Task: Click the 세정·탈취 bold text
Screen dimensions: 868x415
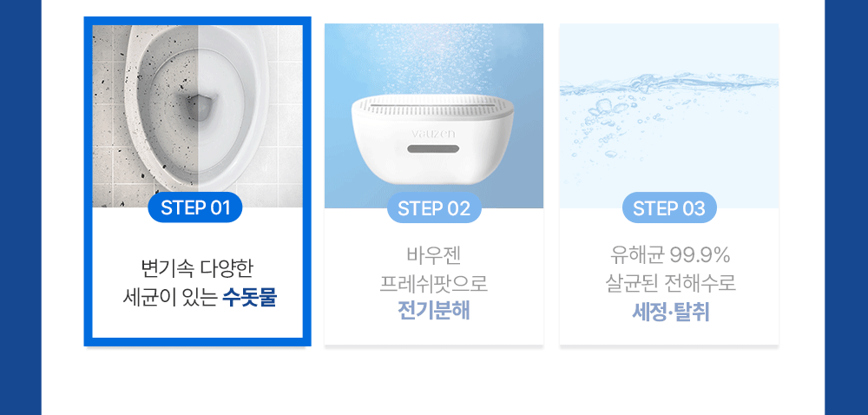Action: click(x=671, y=313)
